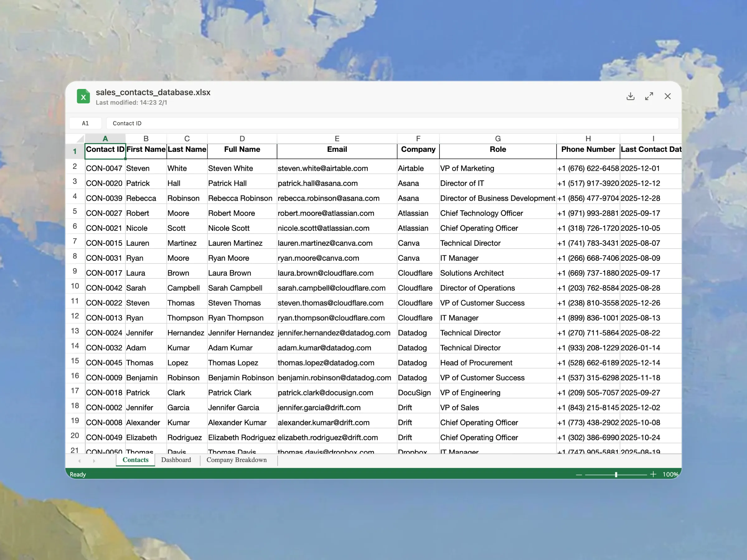Click the green Excel file icon
Viewport: 747px width, 560px height.
83,96
